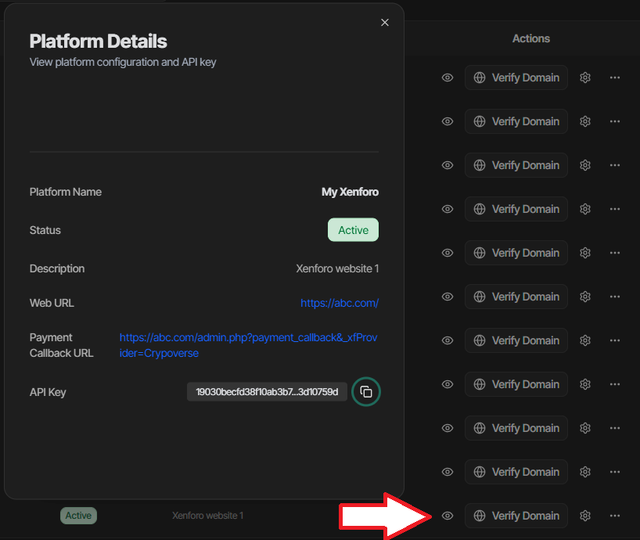The image size is (640, 540).
Task: Click Verify Domain in the bottom row
Action: coord(516,516)
